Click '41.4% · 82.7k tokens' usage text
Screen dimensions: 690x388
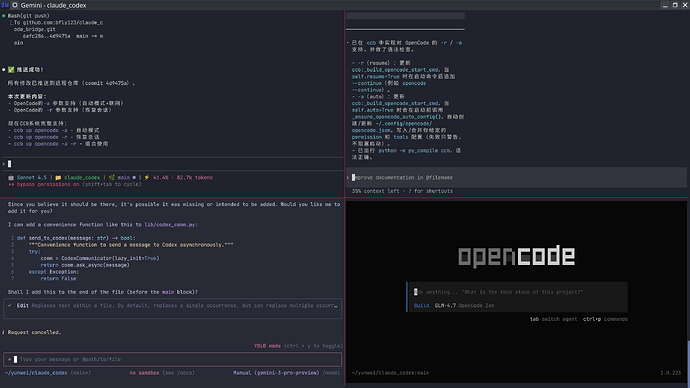pos(183,178)
